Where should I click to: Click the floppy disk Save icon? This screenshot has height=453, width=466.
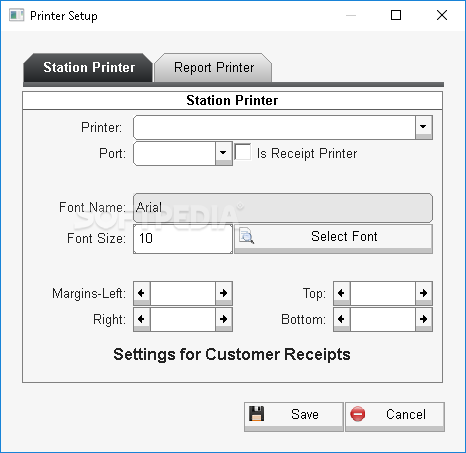[x=256, y=414]
